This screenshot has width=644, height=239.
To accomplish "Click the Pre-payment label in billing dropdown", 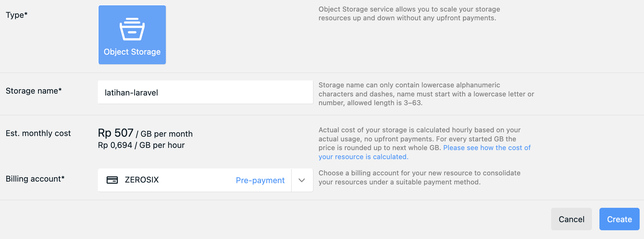I will (260, 180).
